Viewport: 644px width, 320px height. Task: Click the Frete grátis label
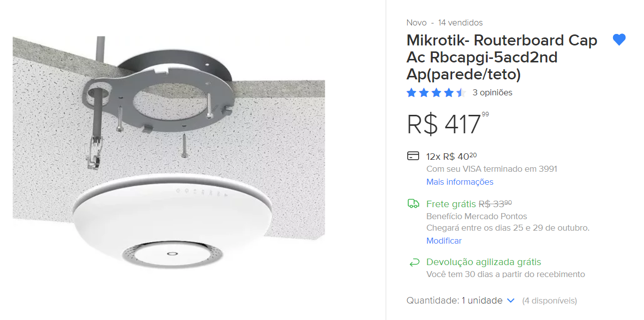pos(451,204)
